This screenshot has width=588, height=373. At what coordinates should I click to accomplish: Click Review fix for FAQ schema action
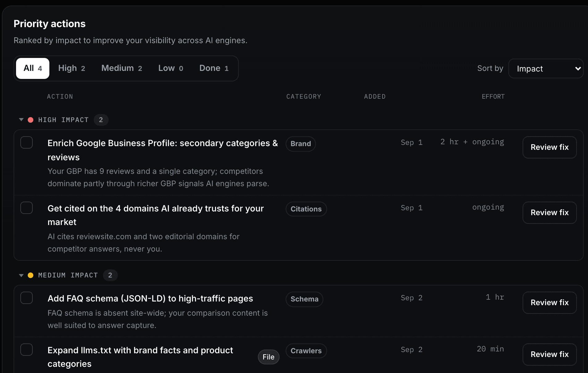tap(549, 303)
